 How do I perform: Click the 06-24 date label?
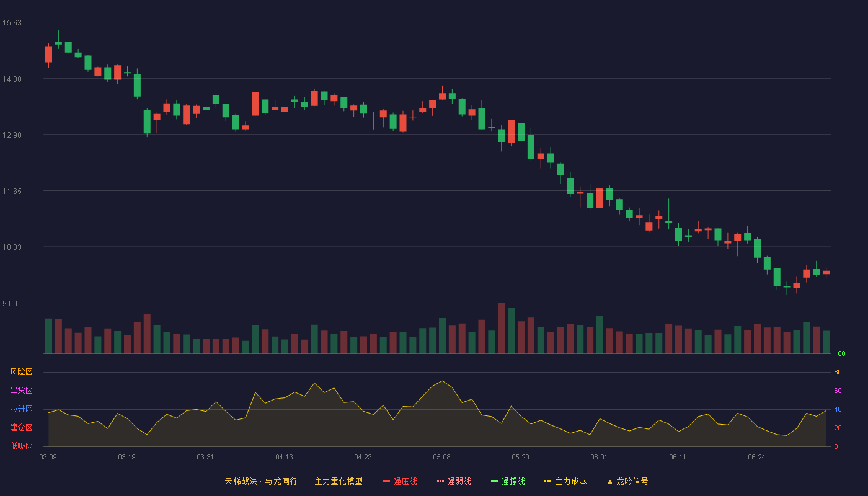(757, 457)
